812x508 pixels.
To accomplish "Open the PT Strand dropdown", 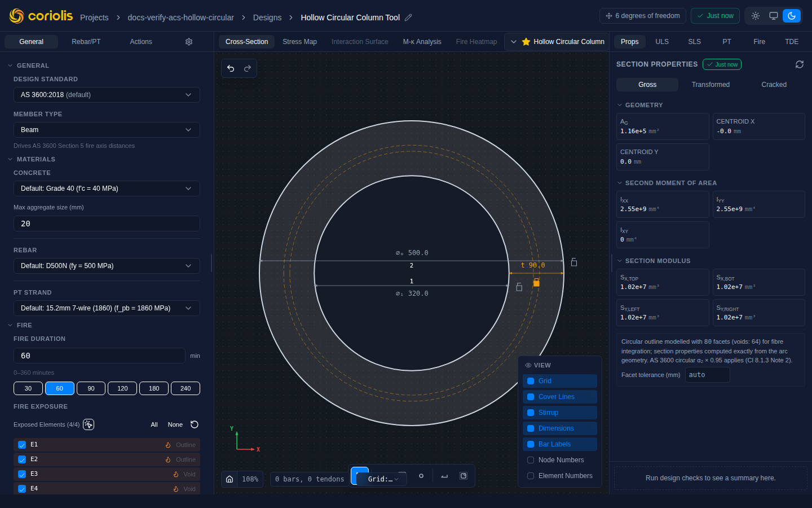I will click(x=107, y=308).
